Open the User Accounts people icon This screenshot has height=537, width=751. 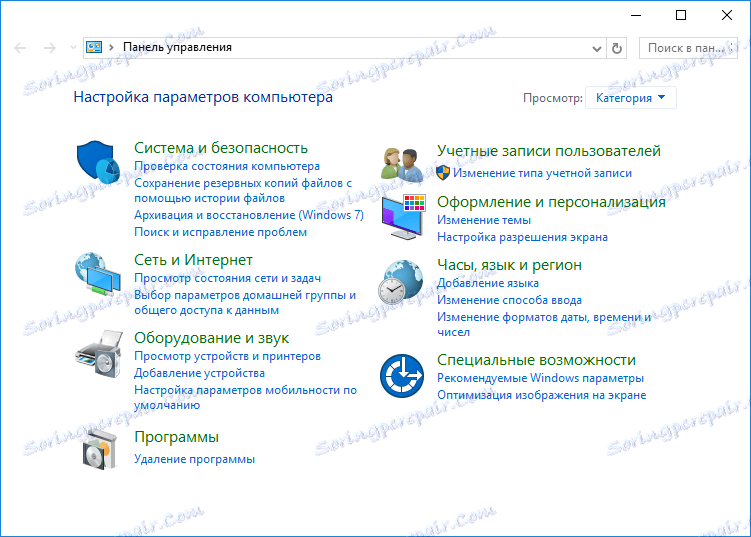pos(402,164)
